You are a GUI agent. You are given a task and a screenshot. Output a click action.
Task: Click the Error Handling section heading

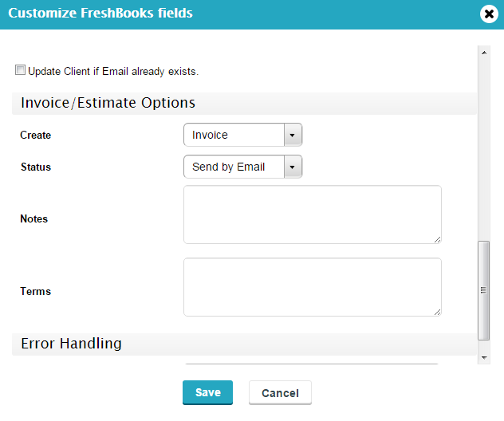[71, 343]
